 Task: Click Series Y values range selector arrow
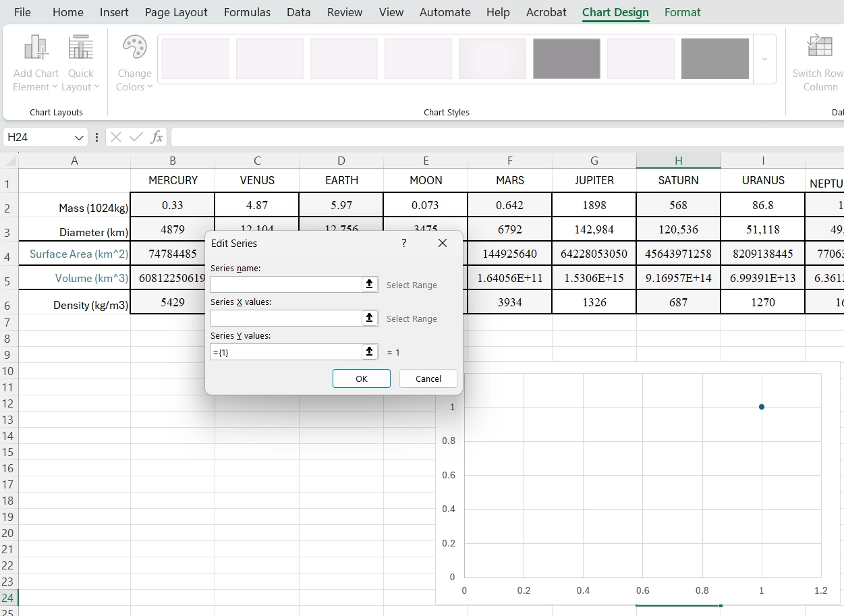pyautogui.click(x=370, y=352)
